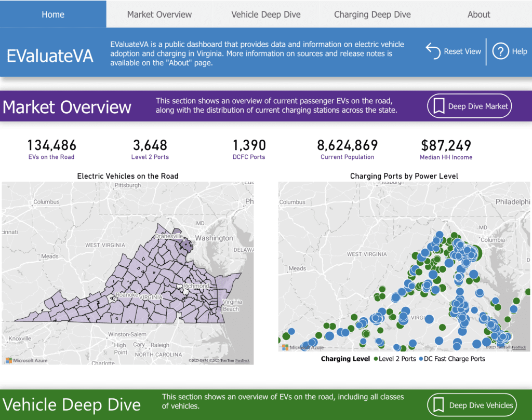Click the darkest purple county near Washington
The height and width of the screenshot is (420, 532).
186,245
